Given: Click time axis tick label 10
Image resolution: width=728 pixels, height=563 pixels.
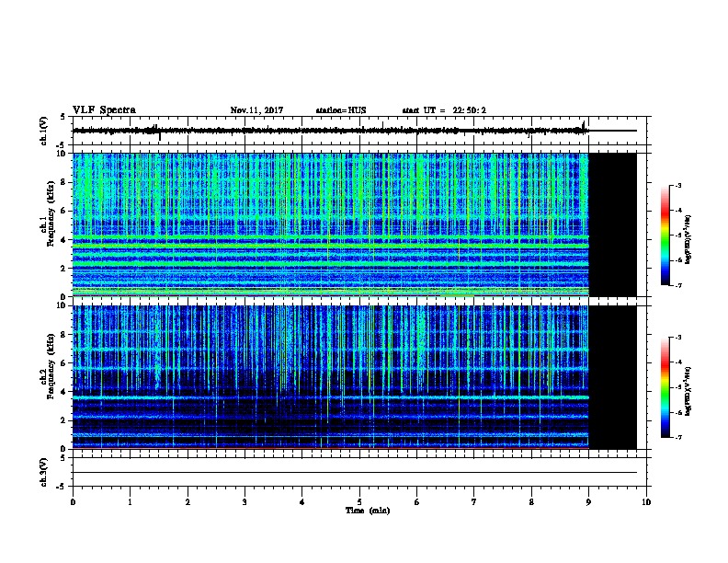Looking at the screenshot, I should 646,502.
